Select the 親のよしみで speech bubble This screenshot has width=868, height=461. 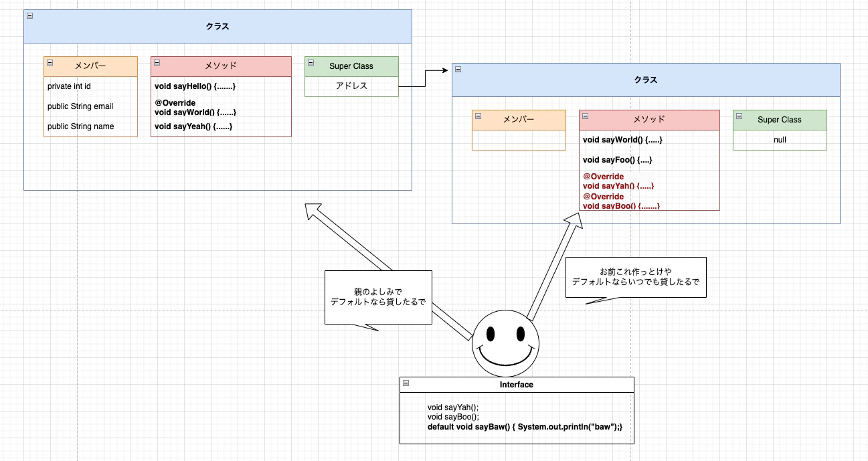tap(378, 297)
